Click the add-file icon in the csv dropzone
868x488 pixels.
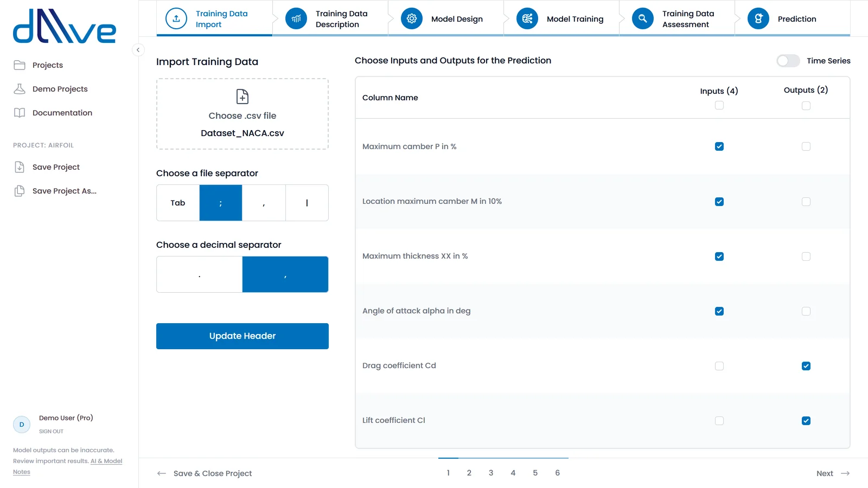pyautogui.click(x=242, y=97)
